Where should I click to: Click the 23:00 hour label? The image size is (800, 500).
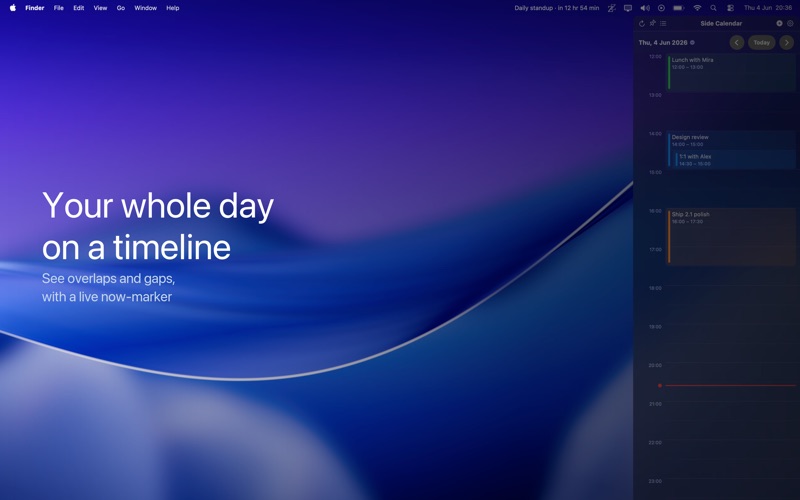coord(655,481)
